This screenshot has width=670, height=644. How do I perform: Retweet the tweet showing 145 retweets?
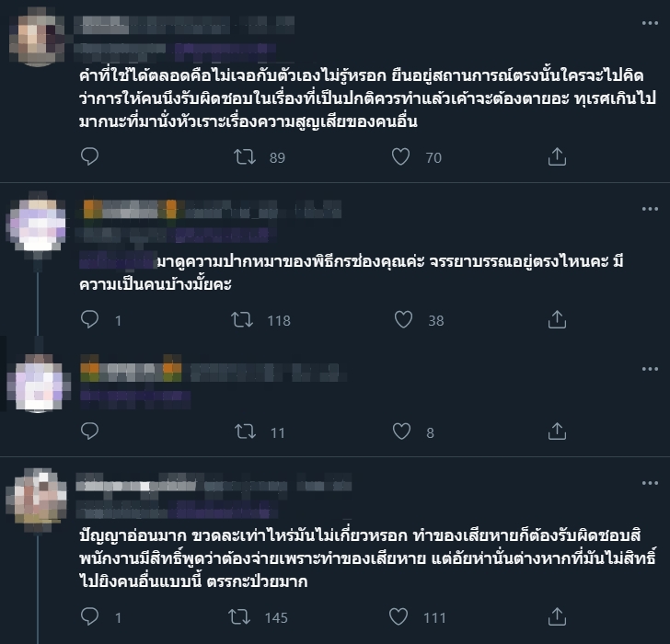pyautogui.click(x=239, y=616)
